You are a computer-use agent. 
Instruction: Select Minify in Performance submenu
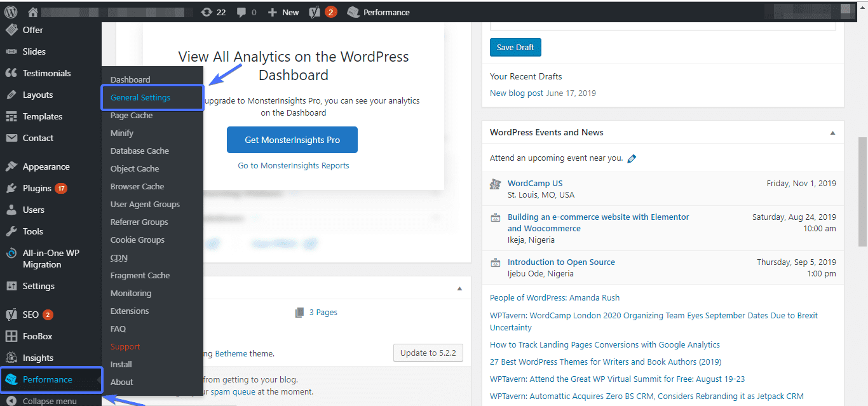[x=122, y=133]
